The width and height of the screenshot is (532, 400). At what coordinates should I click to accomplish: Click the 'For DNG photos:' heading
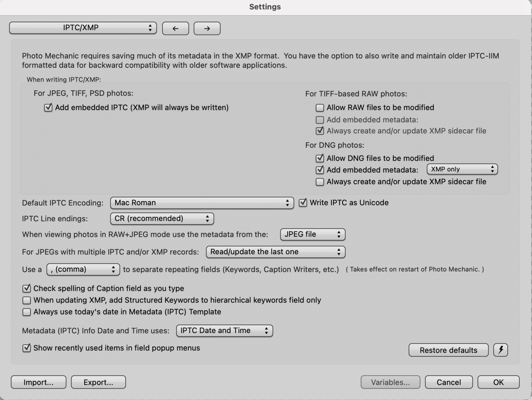(x=335, y=145)
